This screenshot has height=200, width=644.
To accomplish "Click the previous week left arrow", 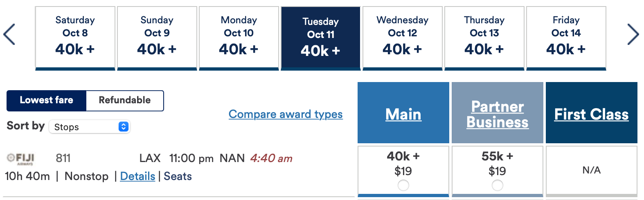I will [x=9, y=34].
